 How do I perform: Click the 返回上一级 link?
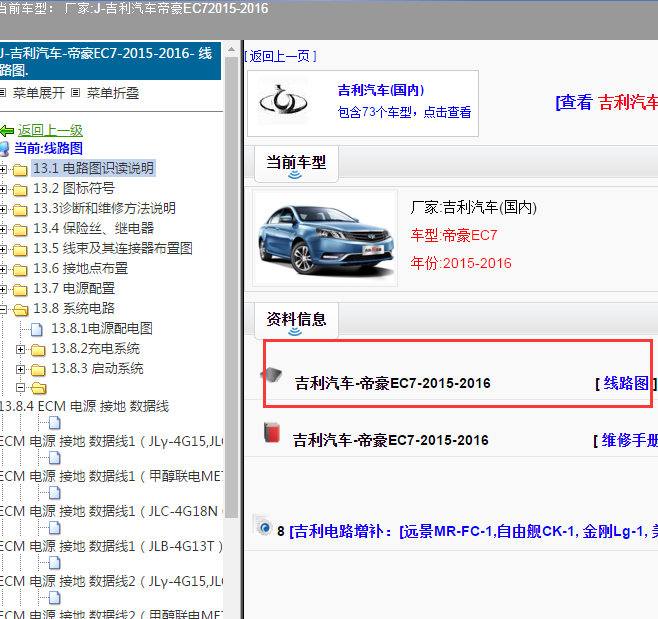point(50,131)
